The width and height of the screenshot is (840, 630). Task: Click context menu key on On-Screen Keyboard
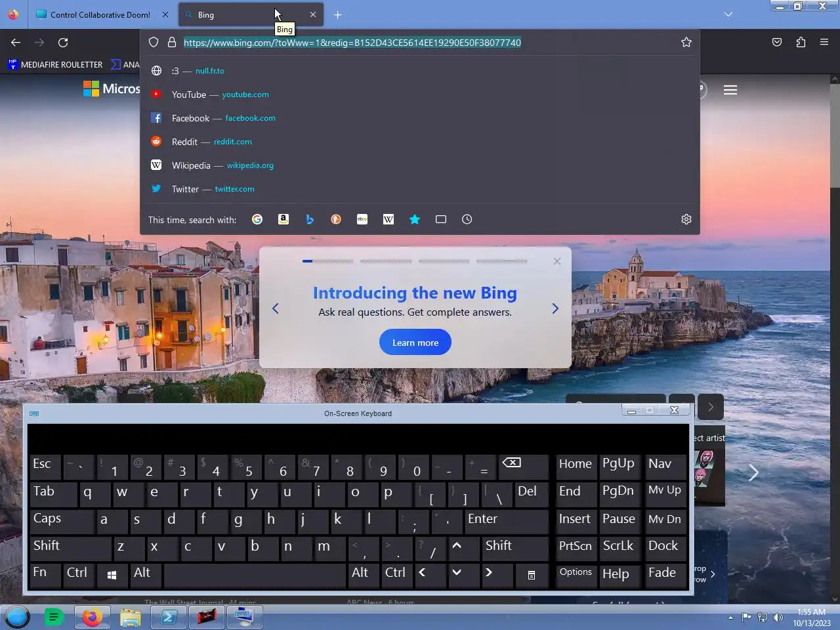click(x=532, y=575)
